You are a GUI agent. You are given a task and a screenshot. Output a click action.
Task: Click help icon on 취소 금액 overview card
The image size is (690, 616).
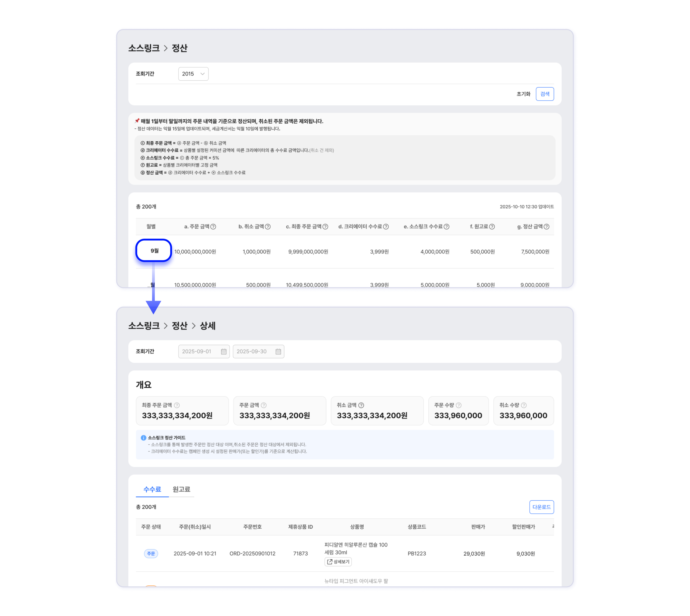point(361,405)
